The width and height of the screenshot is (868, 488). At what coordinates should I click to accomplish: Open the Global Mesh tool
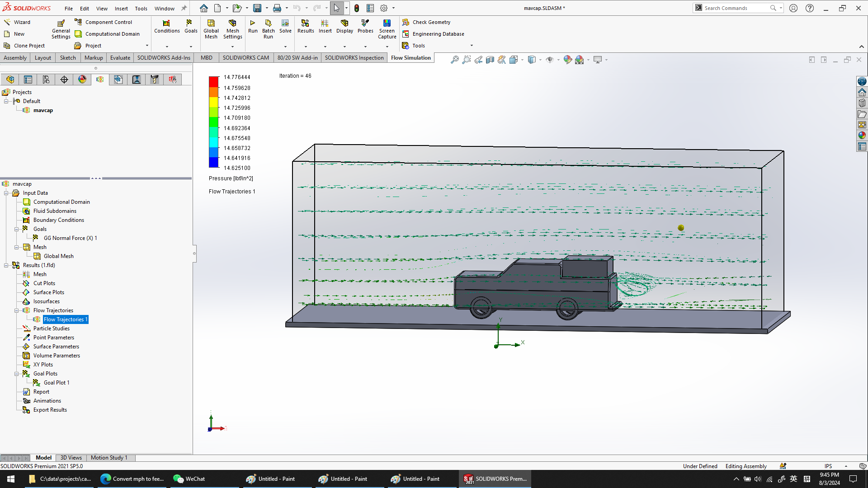click(211, 29)
